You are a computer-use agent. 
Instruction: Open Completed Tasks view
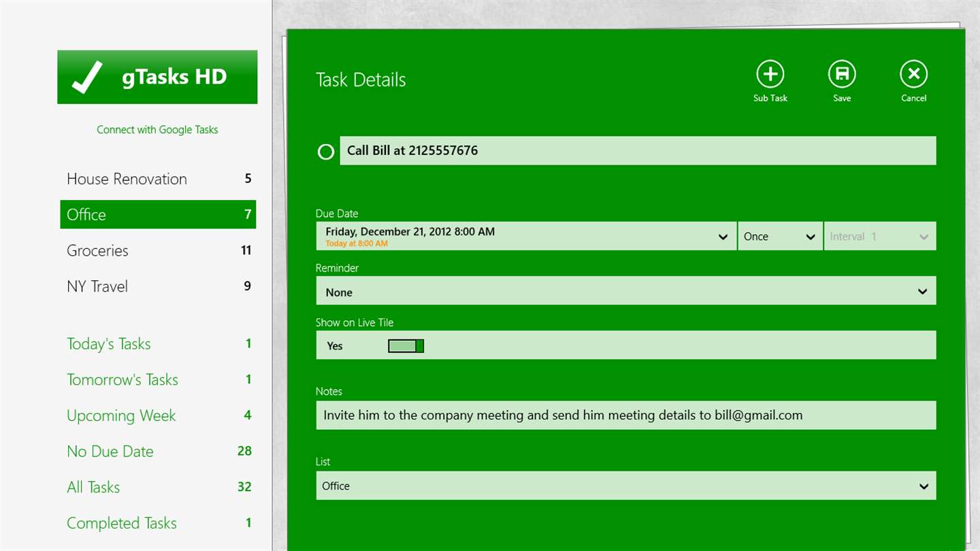pyautogui.click(x=158, y=523)
